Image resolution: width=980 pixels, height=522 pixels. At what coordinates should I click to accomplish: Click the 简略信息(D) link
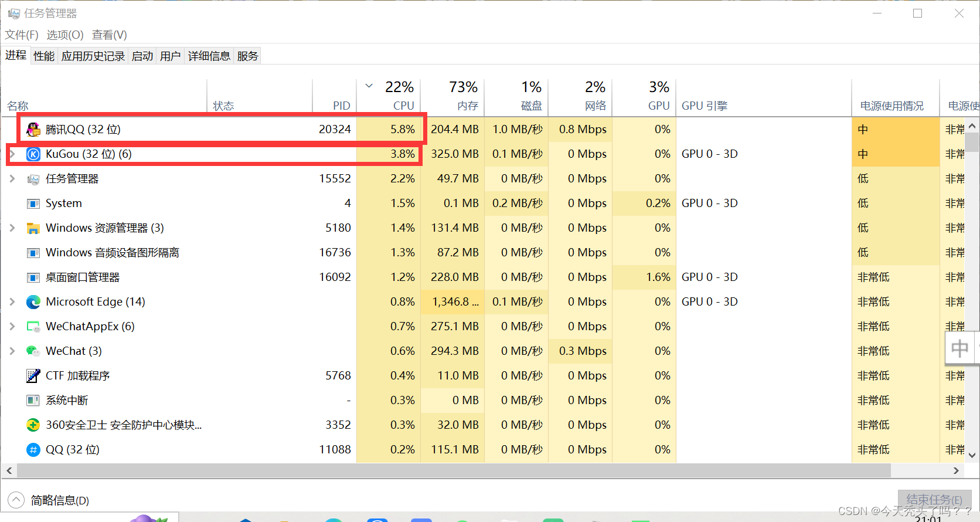[60, 500]
